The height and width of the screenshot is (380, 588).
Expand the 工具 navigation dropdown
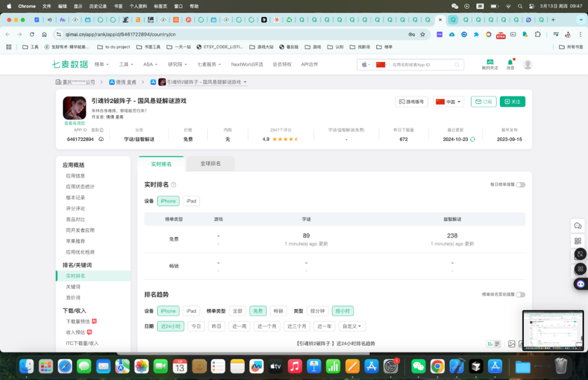click(126, 64)
